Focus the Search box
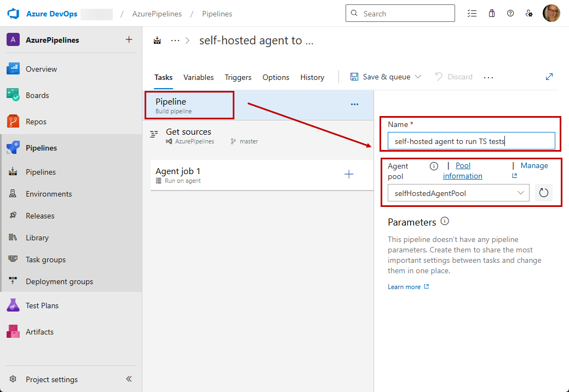The height and width of the screenshot is (392, 569). 400,14
